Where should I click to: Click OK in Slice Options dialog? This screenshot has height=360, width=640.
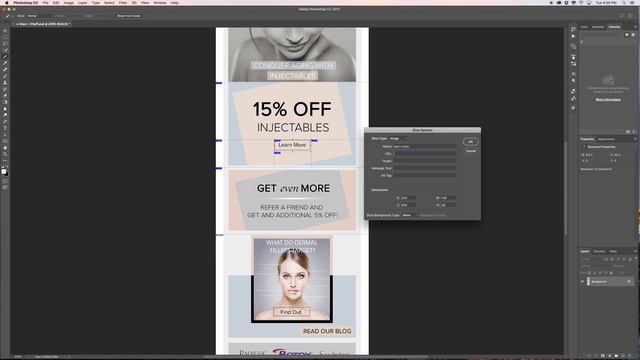tap(471, 142)
